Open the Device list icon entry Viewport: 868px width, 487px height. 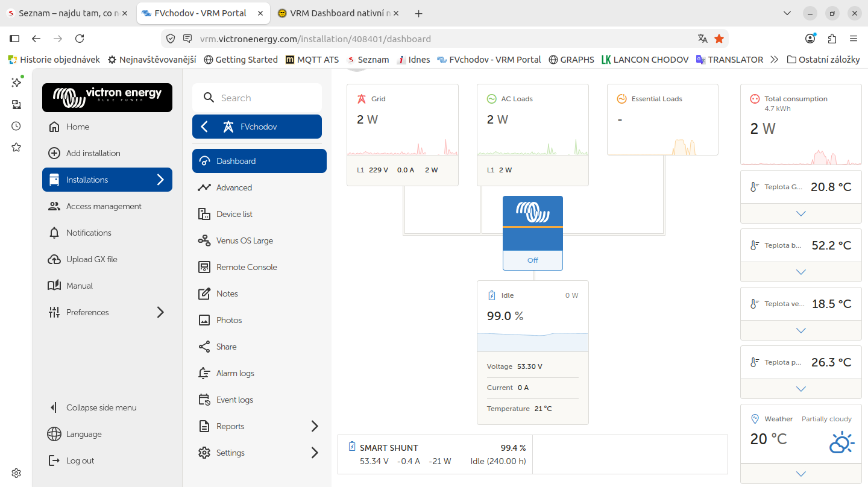(204, 214)
